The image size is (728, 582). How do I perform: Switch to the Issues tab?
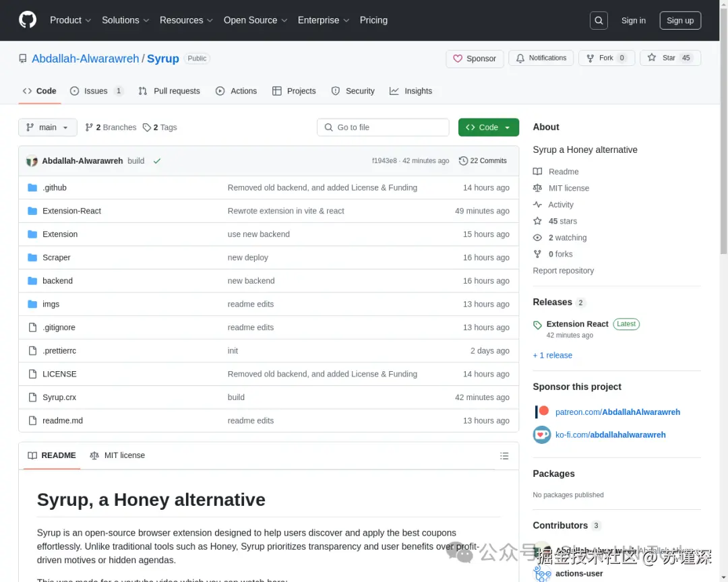click(x=96, y=91)
